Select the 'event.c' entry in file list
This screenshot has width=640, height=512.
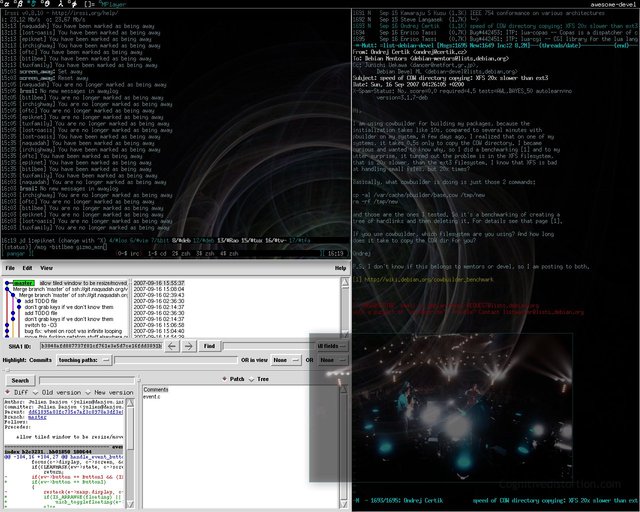(x=151, y=396)
